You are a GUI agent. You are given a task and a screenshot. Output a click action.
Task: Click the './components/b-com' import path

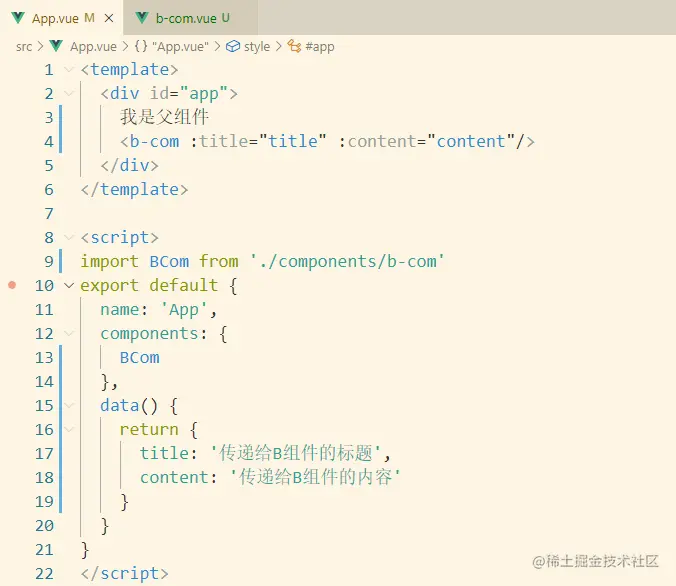click(x=347, y=262)
